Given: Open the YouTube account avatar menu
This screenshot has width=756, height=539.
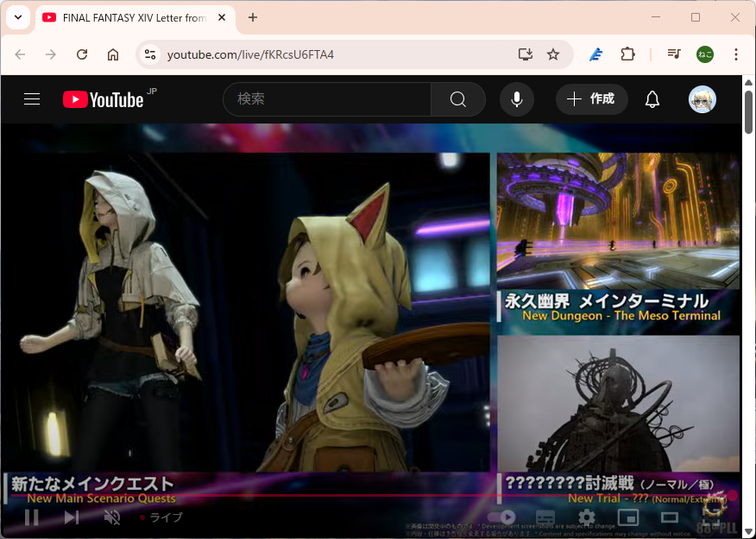Looking at the screenshot, I should tap(702, 99).
